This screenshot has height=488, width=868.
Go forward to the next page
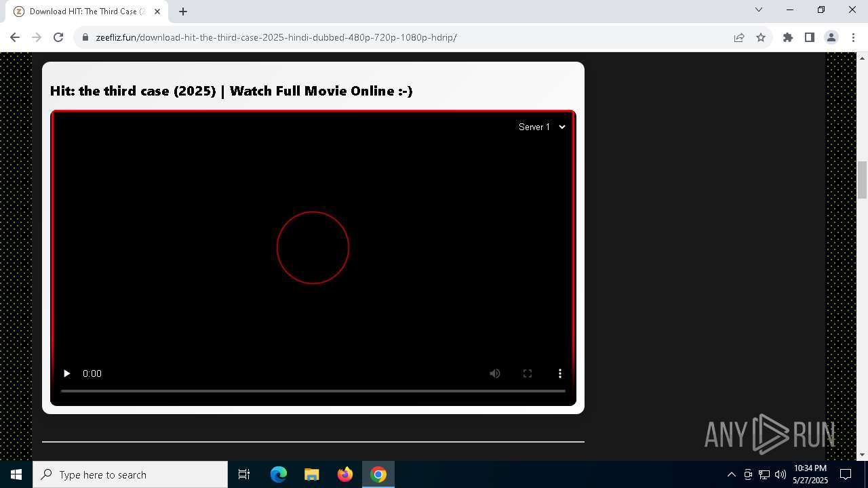(x=37, y=37)
